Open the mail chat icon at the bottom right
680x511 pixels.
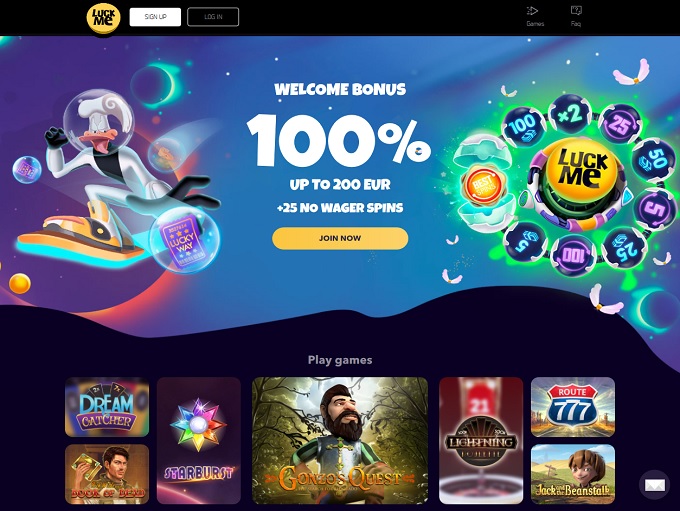click(654, 485)
